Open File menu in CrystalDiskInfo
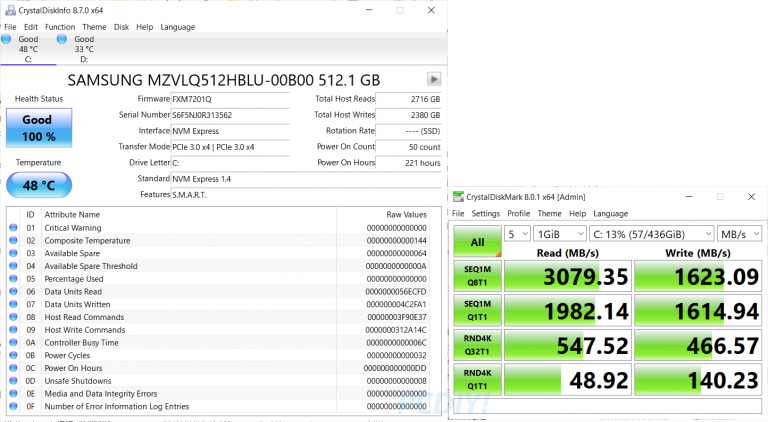The height and width of the screenshot is (422, 768). tap(10, 27)
